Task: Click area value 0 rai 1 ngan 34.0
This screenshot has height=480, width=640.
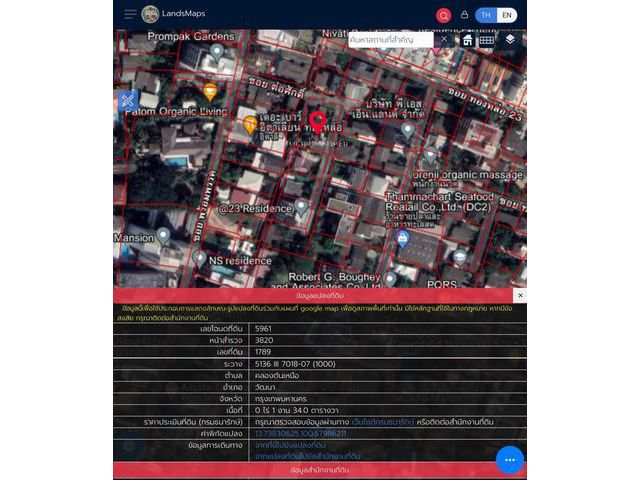Action: pyautogui.click(x=296, y=410)
